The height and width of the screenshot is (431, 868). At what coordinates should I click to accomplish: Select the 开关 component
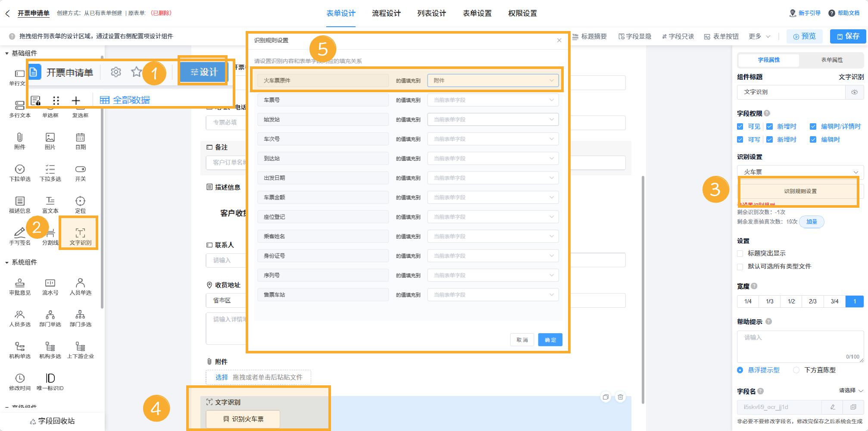click(x=80, y=172)
